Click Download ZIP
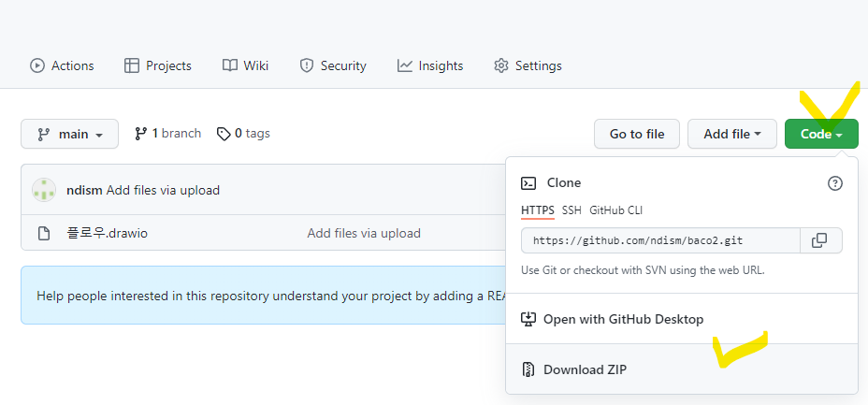This screenshot has width=868, height=405. click(x=682, y=369)
